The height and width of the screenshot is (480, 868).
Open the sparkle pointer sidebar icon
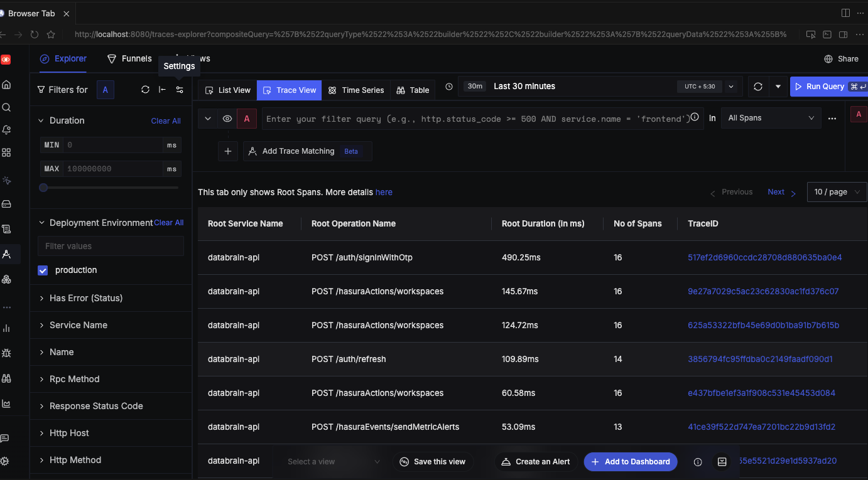pyautogui.click(x=6, y=181)
